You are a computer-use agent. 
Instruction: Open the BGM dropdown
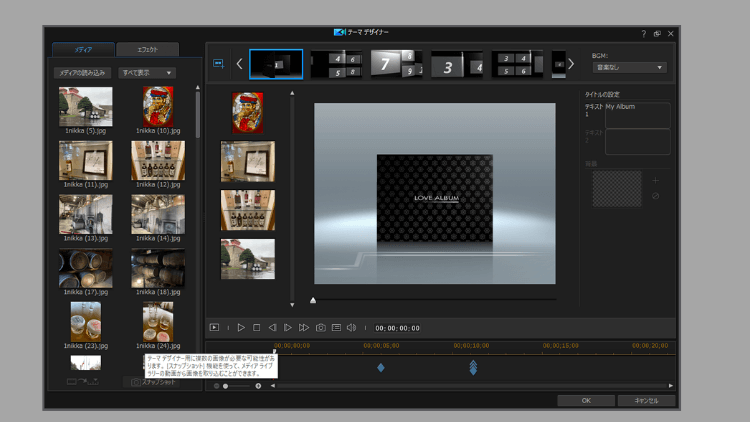pos(630,68)
